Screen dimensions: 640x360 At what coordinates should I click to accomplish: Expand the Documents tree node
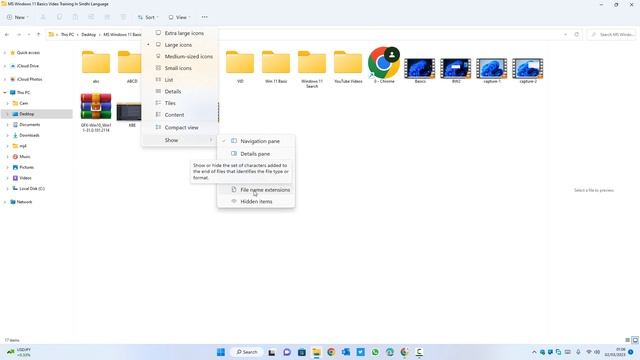[x=7, y=124]
